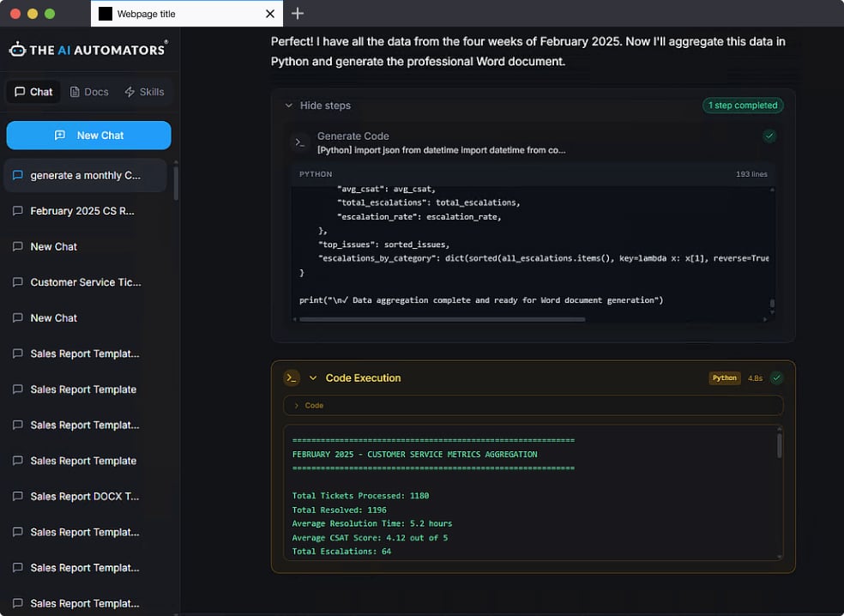Switch to the Skills tab
Image resolution: width=844 pixels, height=616 pixels.
(x=144, y=92)
